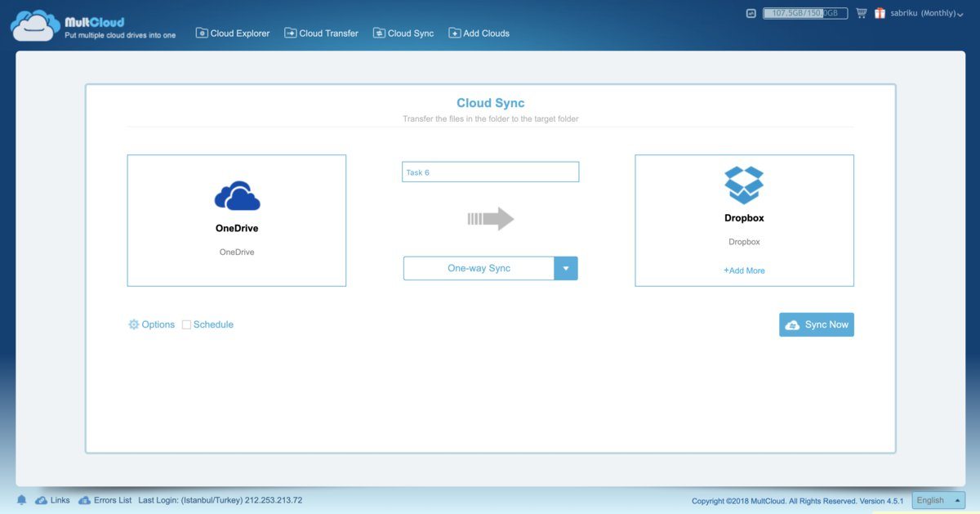Screen dimensions: 980x514
Task: Open the shopping cart icon
Action: [861, 13]
